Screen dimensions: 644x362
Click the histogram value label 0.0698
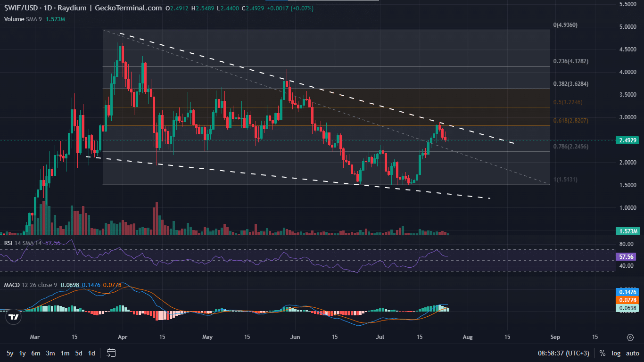click(x=627, y=308)
